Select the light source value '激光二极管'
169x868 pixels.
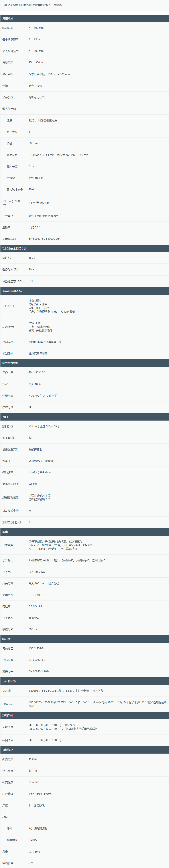pos(35,86)
